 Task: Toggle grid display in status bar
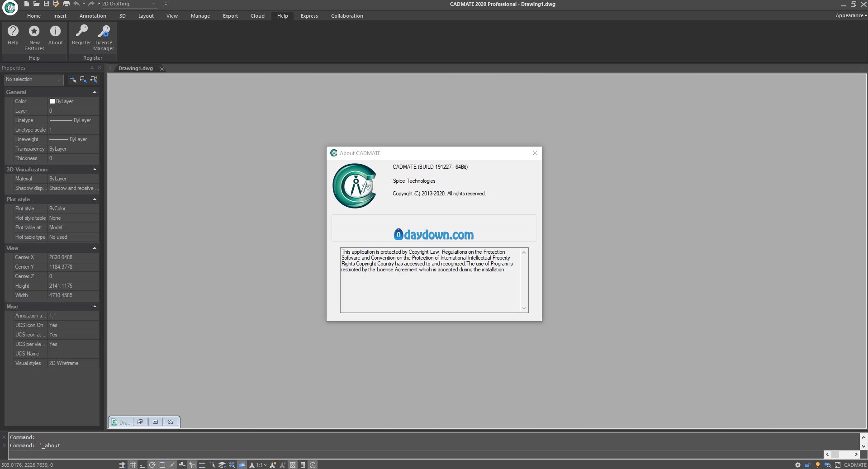tap(132, 465)
